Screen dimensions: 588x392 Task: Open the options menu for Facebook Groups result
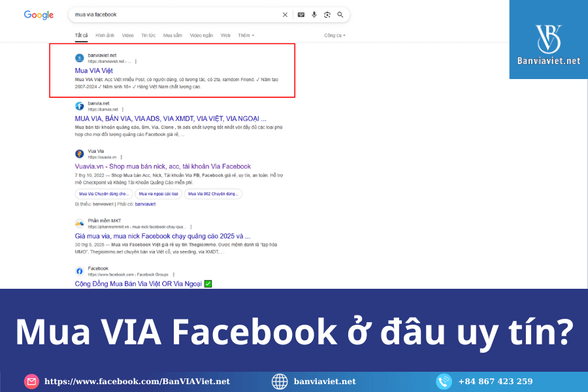(174, 274)
